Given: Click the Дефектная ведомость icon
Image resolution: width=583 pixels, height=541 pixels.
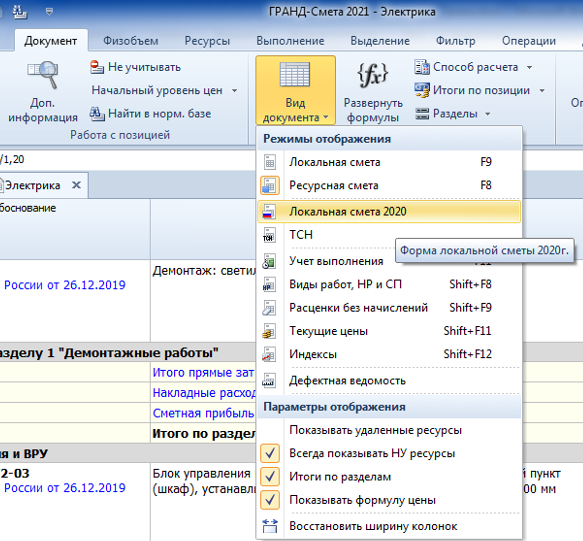Looking at the screenshot, I should [269, 380].
